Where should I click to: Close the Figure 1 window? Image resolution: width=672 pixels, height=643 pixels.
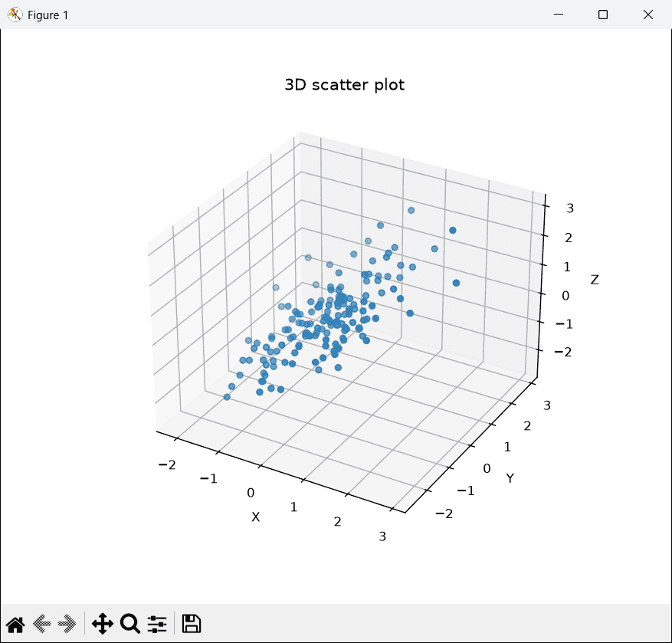tap(648, 15)
